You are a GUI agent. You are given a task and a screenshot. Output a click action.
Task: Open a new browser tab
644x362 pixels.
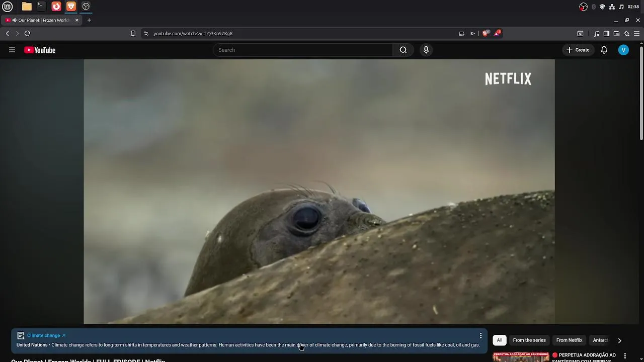[89, 20]
